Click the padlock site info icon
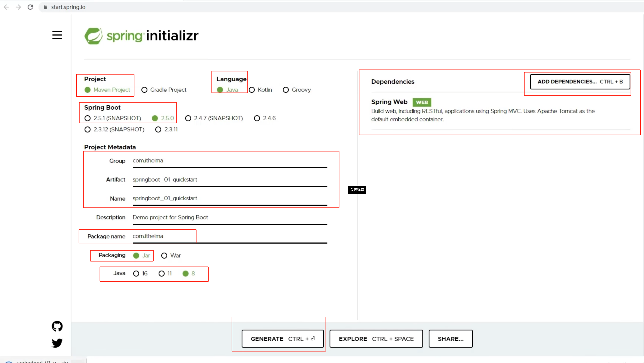Viewport: 644px width, 363px height. click(45, 7)
